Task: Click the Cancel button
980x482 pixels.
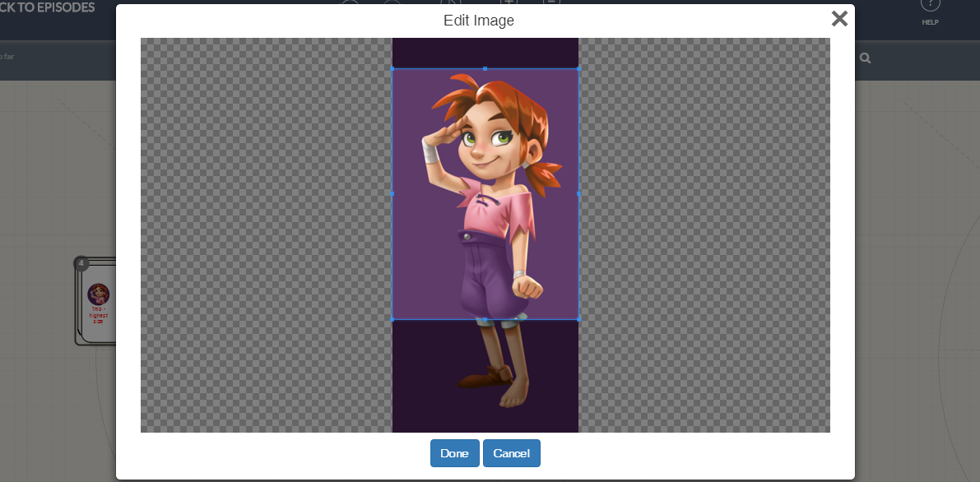Action: pyautogui.click(x=511, y=453)
